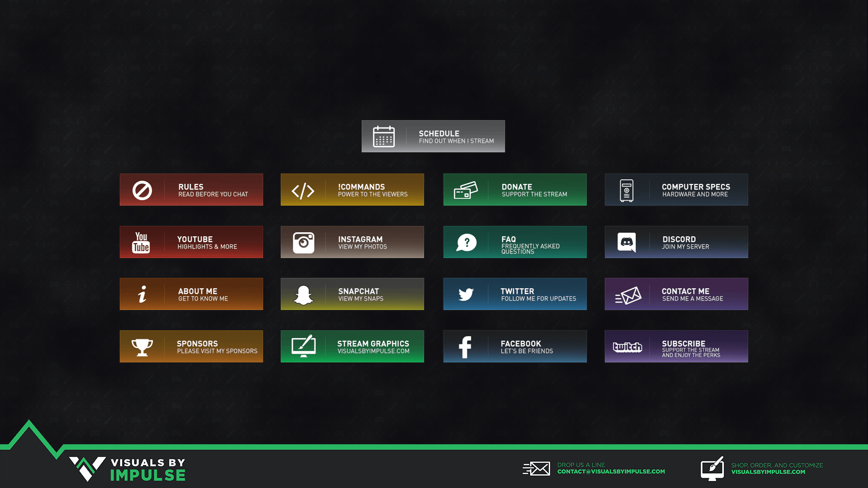Click the Schedule calendar icon

point(385,136)
